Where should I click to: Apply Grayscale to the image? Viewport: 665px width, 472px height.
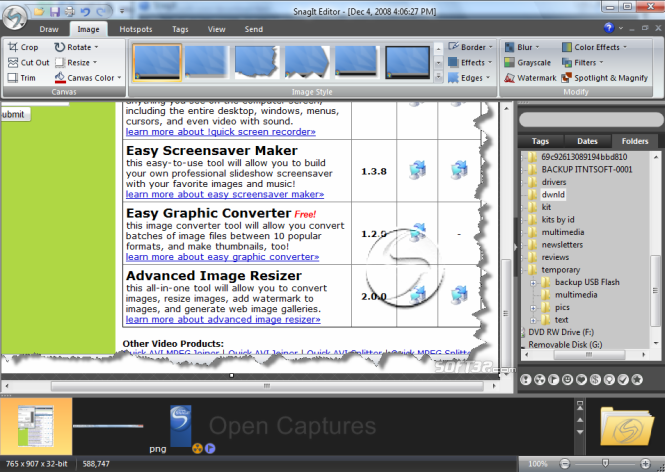click(x=528, y=62)
